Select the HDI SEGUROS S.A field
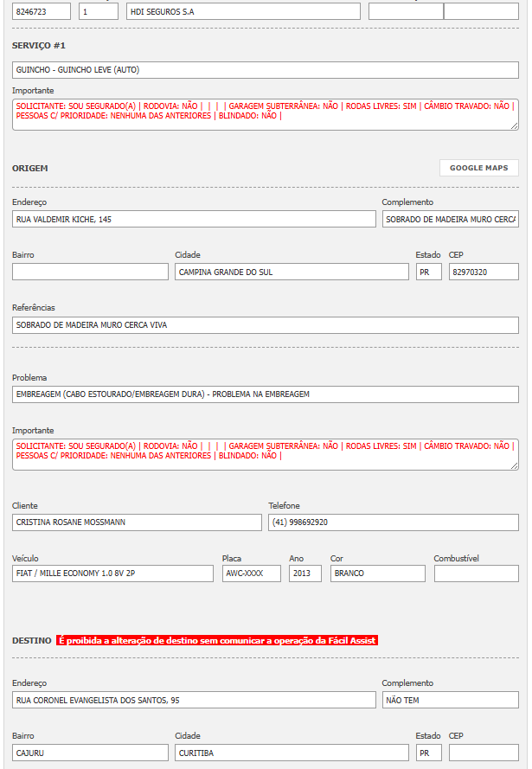This screenshot has width=532, height=769. (x=243, y=12)
